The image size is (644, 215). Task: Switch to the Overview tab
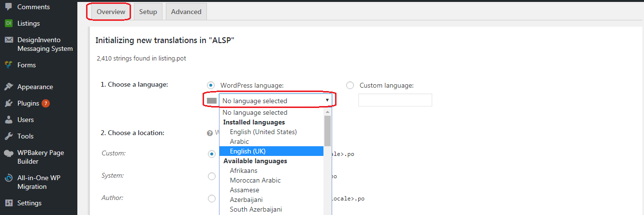click(111, 12)
